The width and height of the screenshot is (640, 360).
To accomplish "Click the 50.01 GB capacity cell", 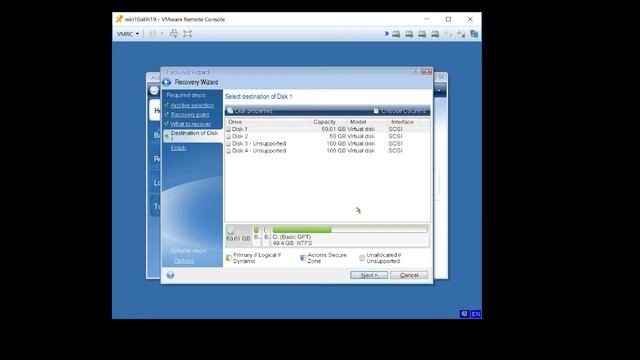I will tap(333, 129).
